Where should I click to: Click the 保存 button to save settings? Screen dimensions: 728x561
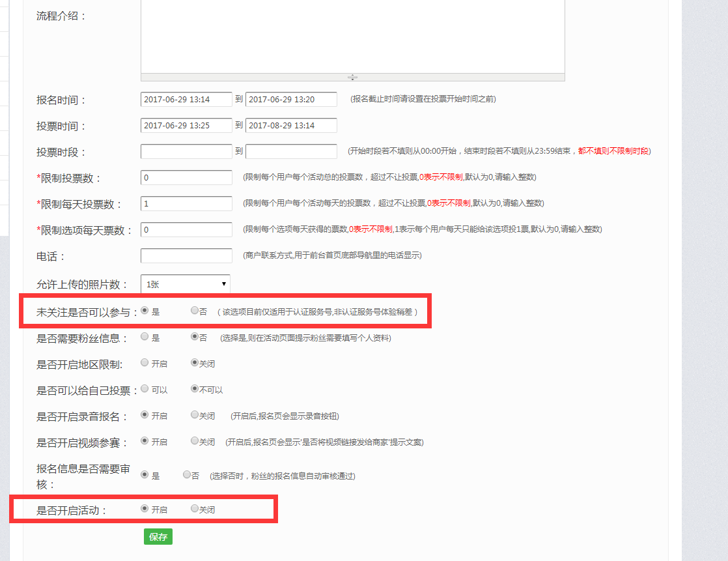click(x=158, y=537)
